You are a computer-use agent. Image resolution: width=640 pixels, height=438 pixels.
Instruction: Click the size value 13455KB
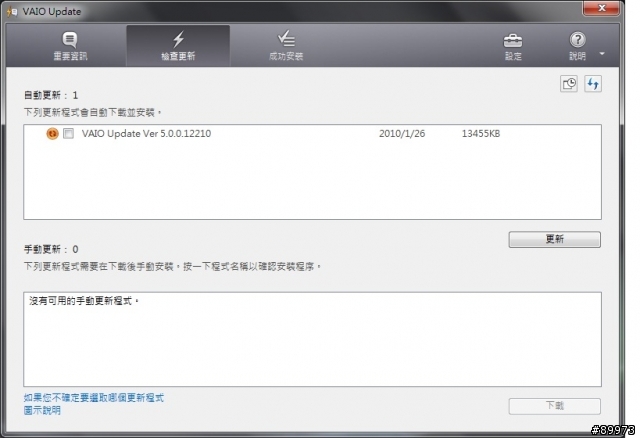pyautogui.click(x=480, y=133)
